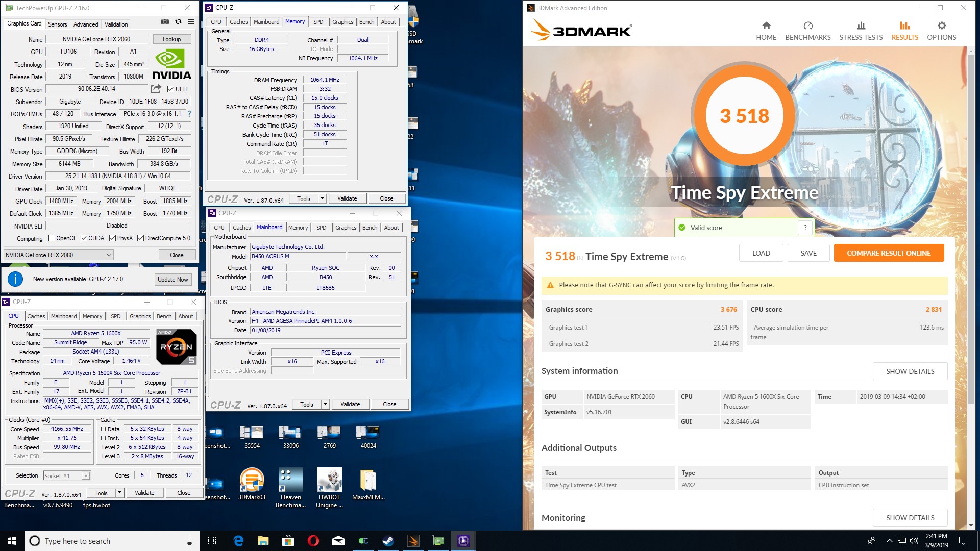Open the 3DMark03 desktop shortcut
The image size is (980, 551).
tap(252, 484)
